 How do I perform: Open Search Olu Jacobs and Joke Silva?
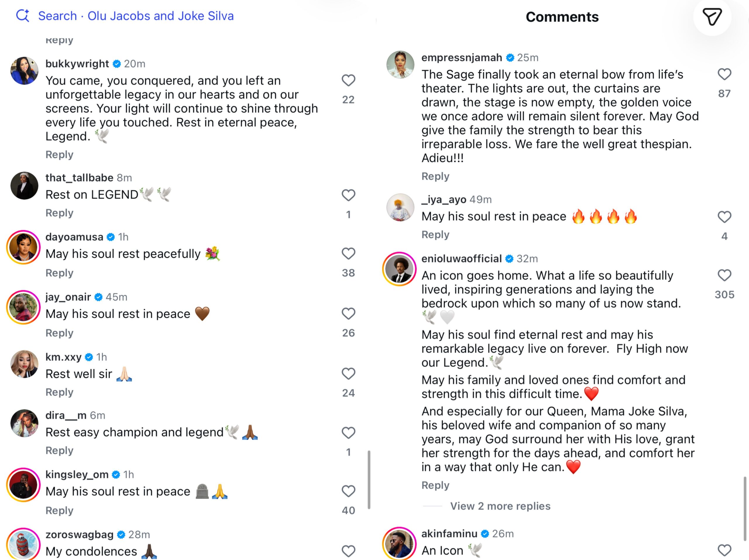coord(136,16)
